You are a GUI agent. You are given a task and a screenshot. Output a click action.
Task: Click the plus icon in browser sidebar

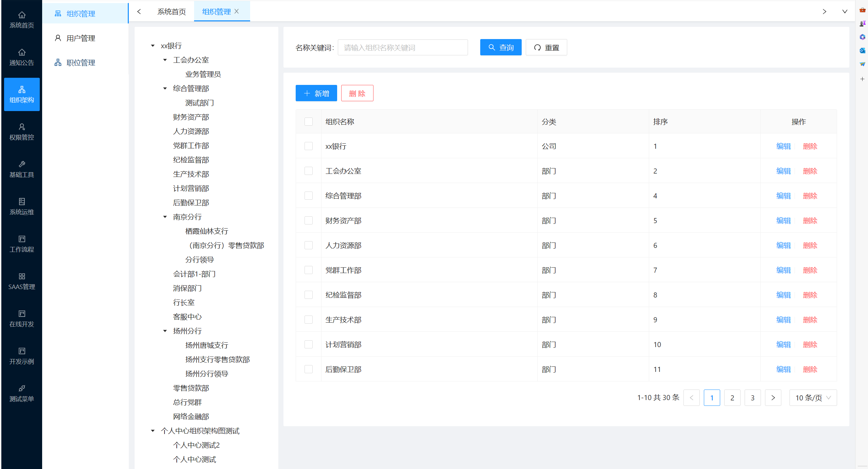point(862,79)
